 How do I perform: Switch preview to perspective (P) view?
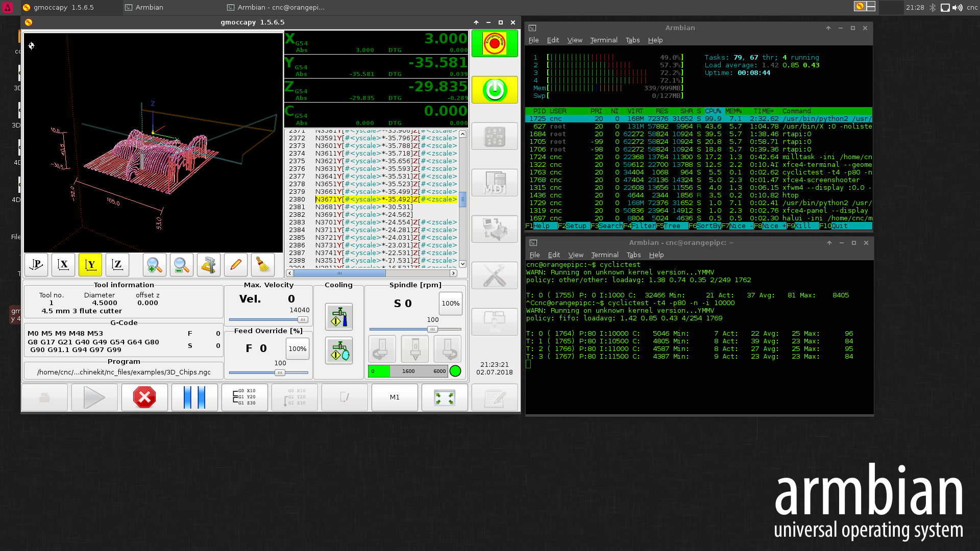point(36,265)
